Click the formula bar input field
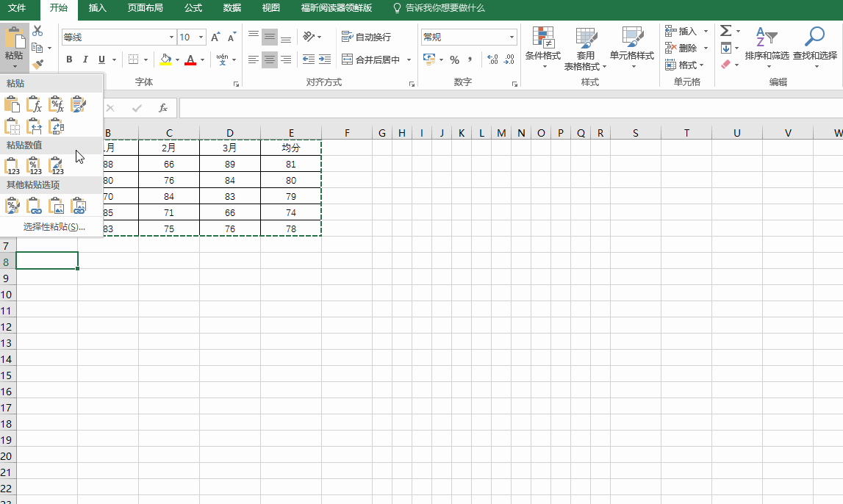This screenshot has height=504, width=843. pos(507,108)
